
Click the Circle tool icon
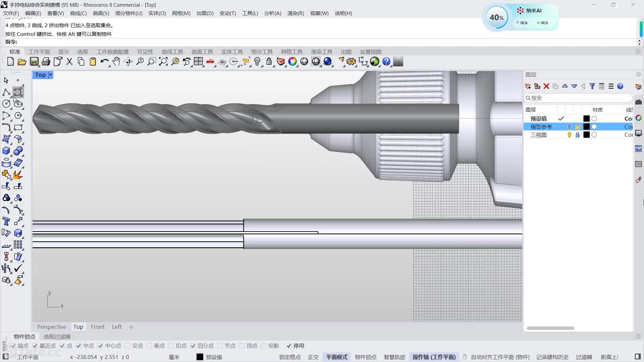click(x=6, y=104)
